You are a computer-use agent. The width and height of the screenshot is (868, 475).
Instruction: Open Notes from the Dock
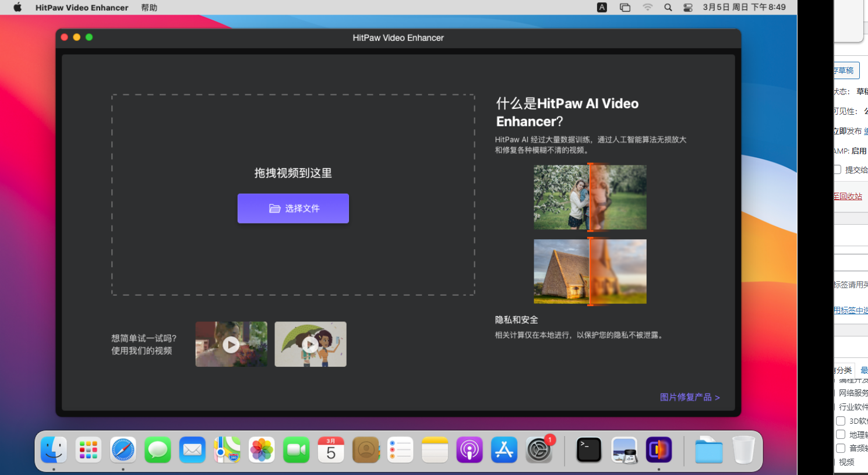435,450
